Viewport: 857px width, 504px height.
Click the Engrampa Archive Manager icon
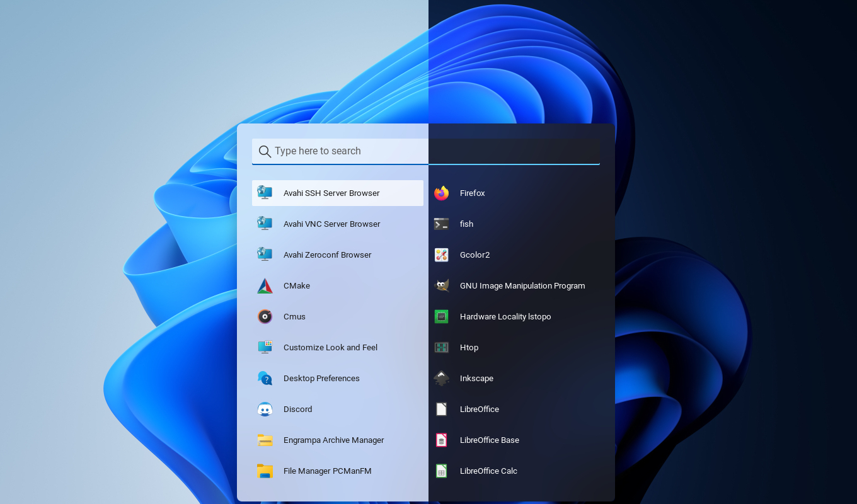click(265, 440)
